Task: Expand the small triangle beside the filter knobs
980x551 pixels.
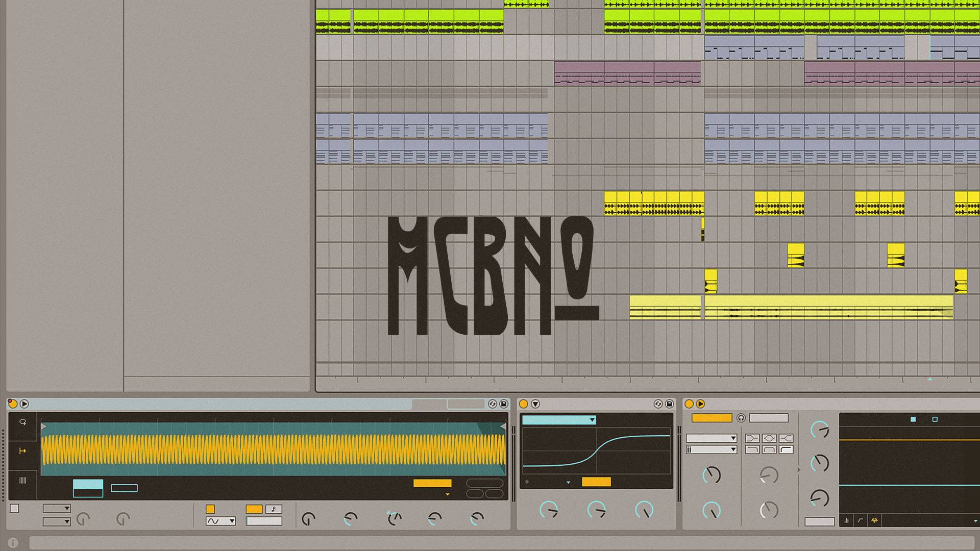Action: [799, 470]
